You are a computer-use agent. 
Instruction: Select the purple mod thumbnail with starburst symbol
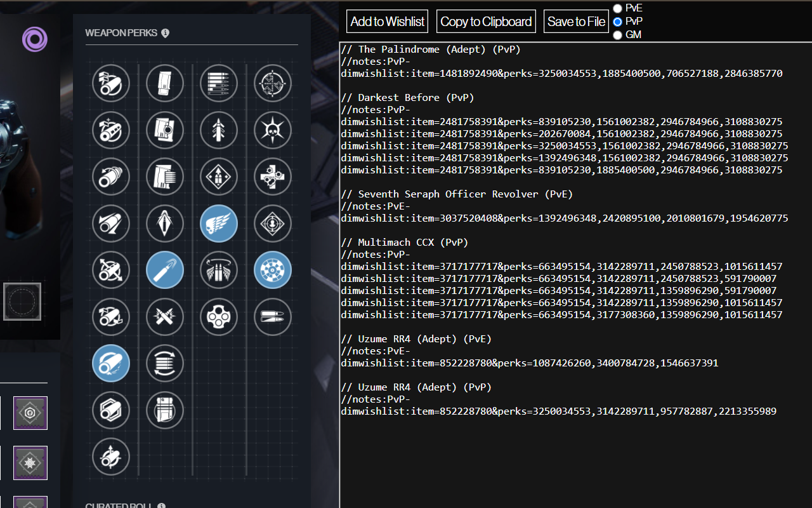[x=30, y=462]
